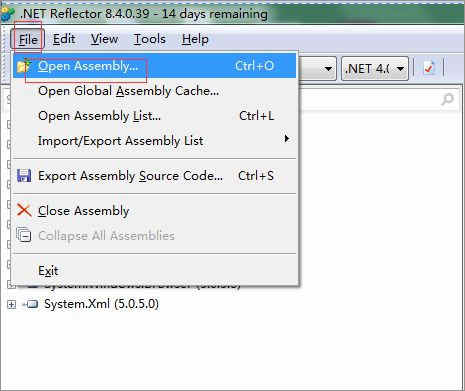465x391 pixels.
Task: Click the Open Assembly folder icon
Action: point(24,66)
